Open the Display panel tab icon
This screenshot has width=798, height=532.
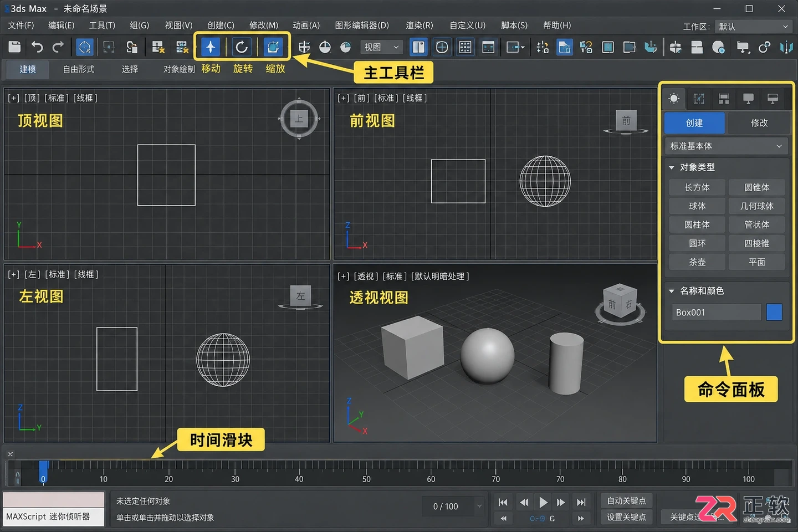(748, 99)
